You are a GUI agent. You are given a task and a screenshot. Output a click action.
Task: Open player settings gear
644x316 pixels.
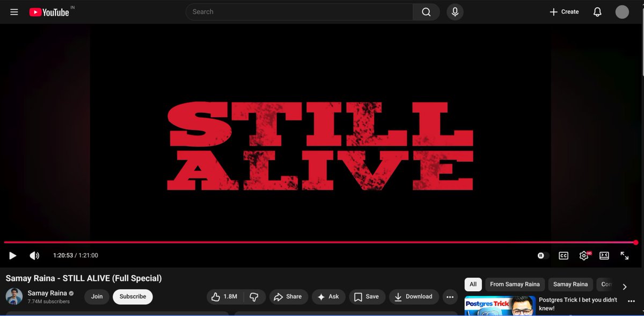pyautogui.click(x=584, y=256)
